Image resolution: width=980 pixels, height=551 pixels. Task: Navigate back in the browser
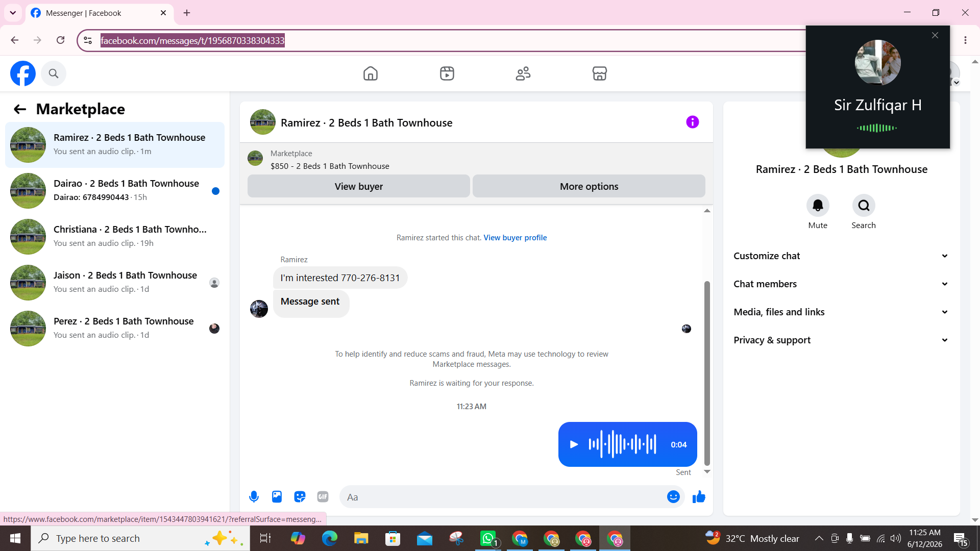pyautogui.click(x=15, y=40)
